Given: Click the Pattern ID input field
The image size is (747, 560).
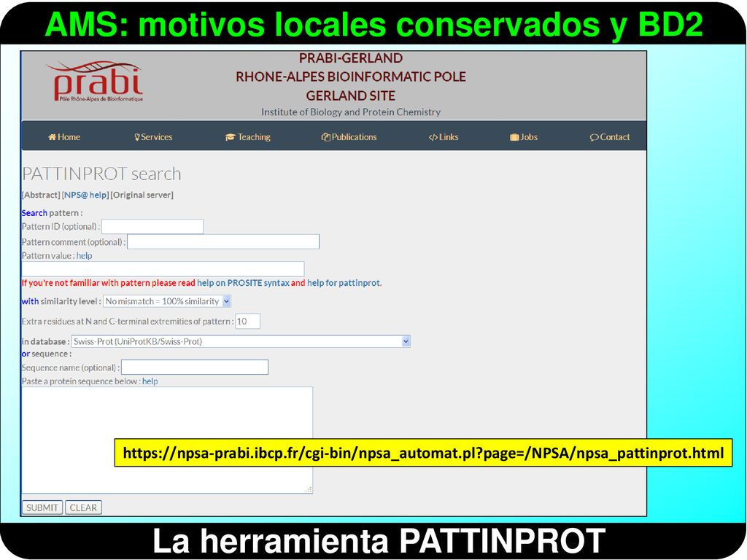Looking at the screenshot, I should point(152,227).
